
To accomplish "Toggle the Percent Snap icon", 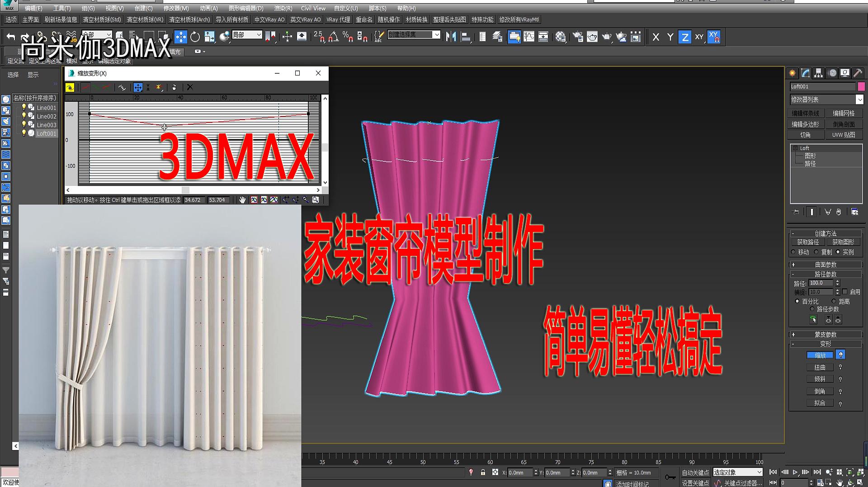I will pyautogui.click(x=348, y=37).
